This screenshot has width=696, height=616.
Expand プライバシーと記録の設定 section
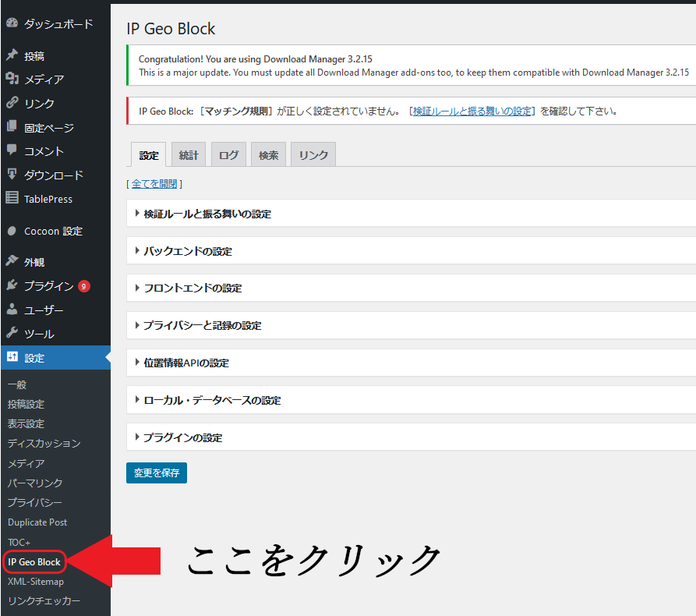pyautogui.click(x=411, y=325)
